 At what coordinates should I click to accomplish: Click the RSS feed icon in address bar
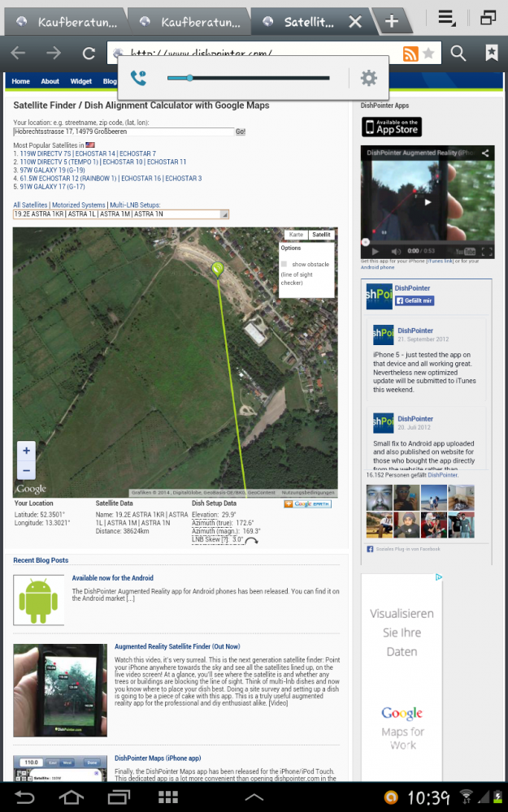click(x=410, y=54)
